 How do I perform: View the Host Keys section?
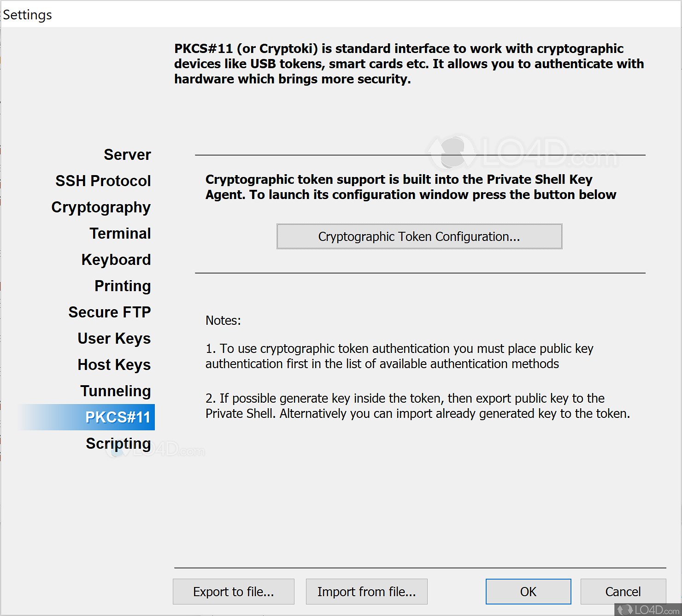click(114, 365)
